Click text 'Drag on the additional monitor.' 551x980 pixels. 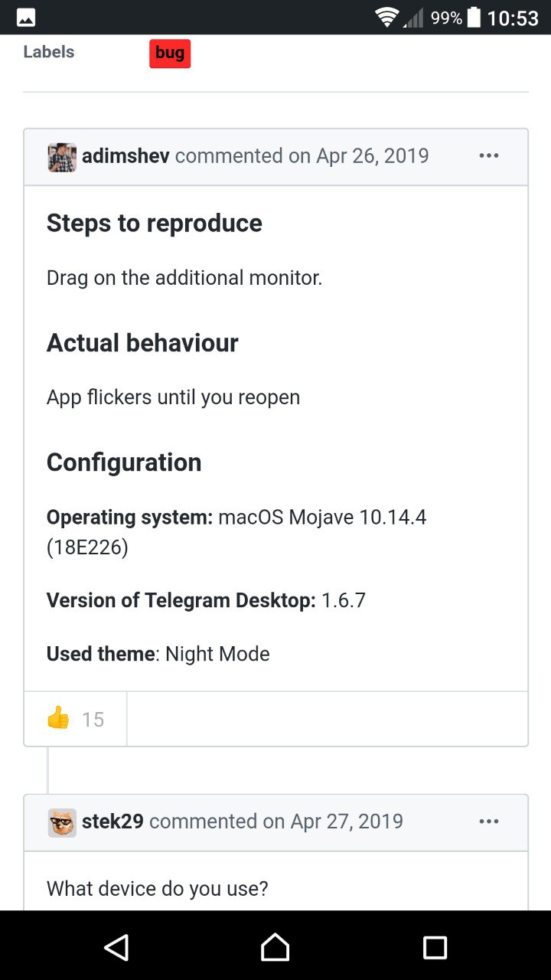click(x=184, y=277)
